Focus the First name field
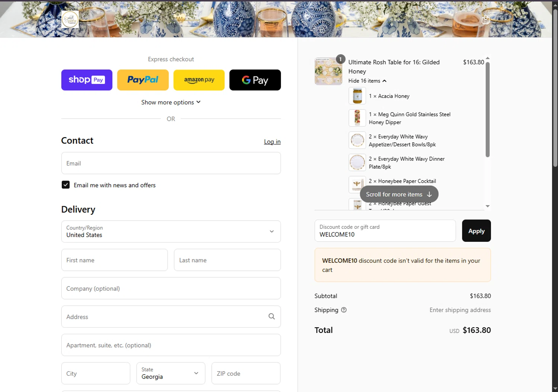Image resolution: width=558 pixels, height=392 pixels. (114, 260)
